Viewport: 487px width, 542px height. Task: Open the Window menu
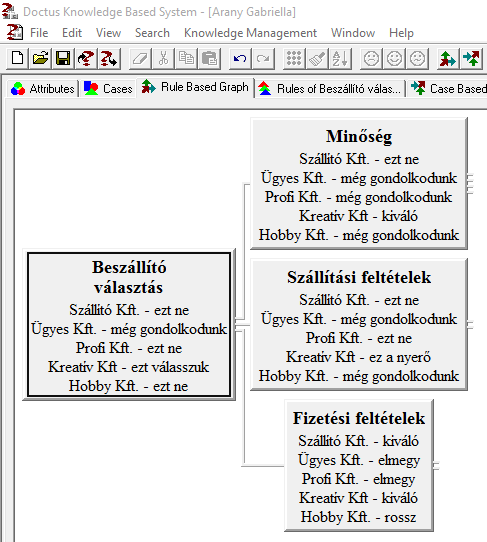353,33
